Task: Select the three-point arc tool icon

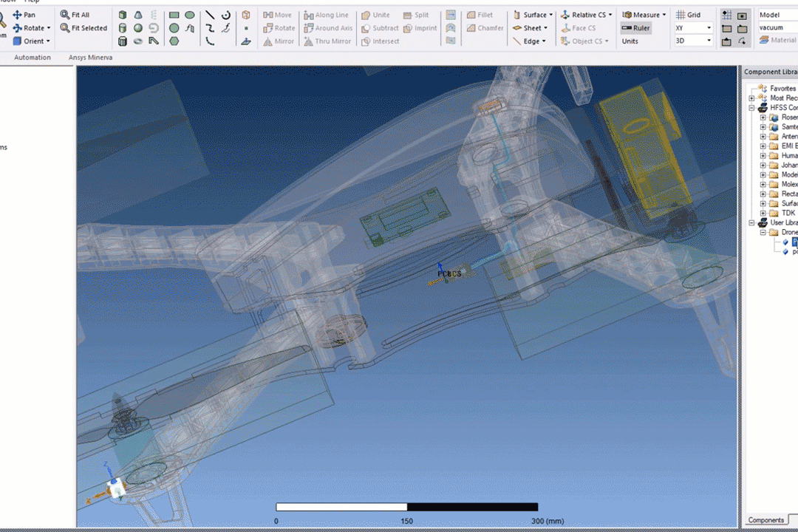Action: 210,41
